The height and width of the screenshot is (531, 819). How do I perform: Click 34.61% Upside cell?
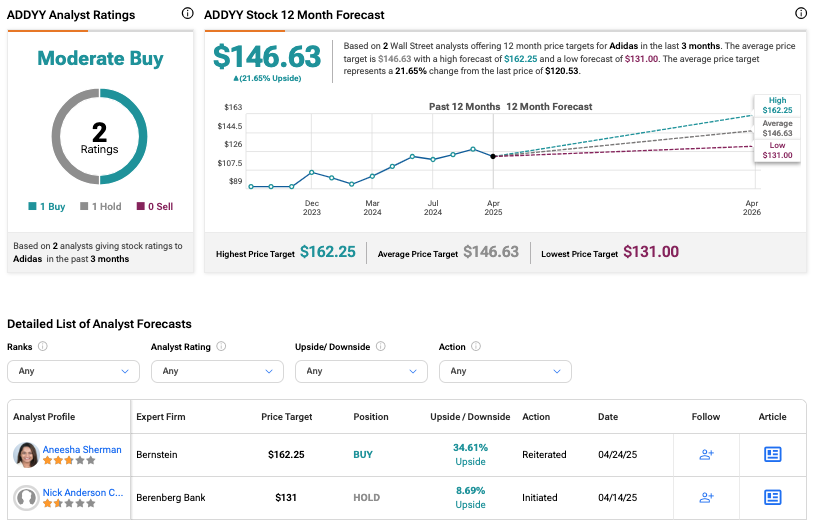pyautogui.click(x=470, y=454)
